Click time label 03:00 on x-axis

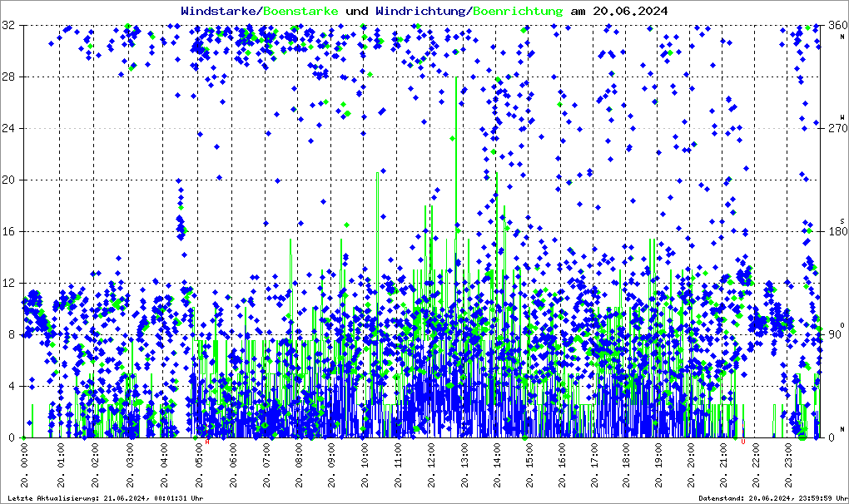(x=130, y=456)
